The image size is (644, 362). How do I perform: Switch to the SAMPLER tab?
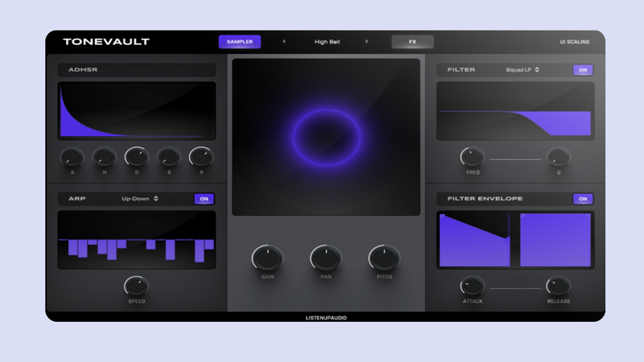[x=239, y=42]
